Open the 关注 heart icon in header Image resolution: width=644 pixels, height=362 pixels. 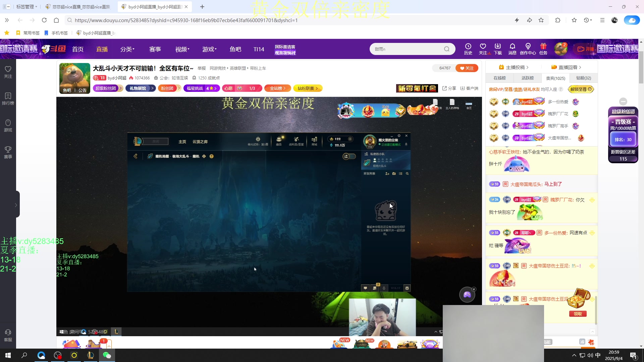(483, 49)
